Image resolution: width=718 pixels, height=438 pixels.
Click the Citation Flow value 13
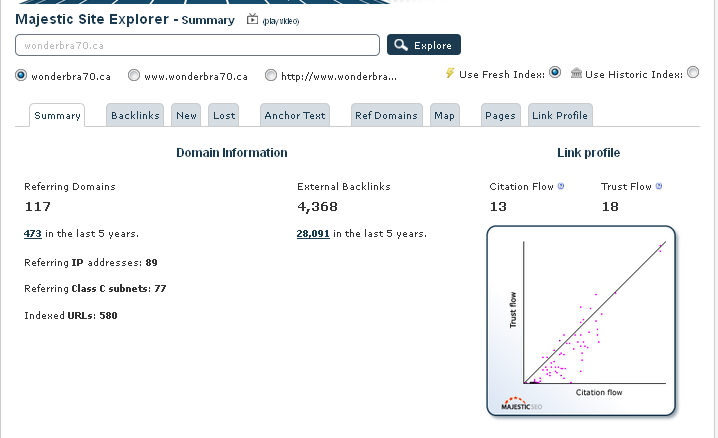498,206
